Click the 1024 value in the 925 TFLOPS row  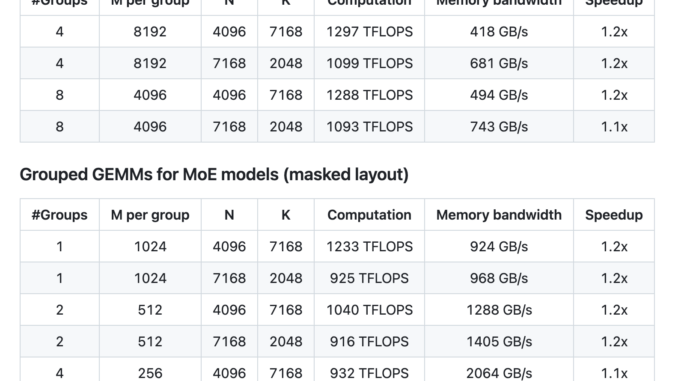click(150, 278)
